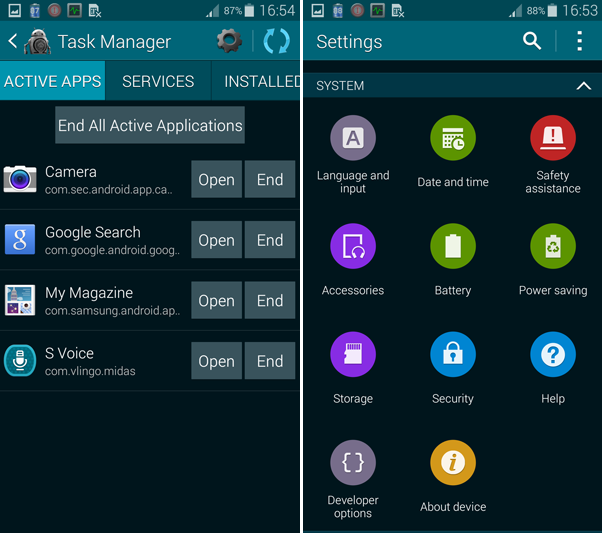Search within Settings using magnifier icon
Image resolution: width=602 pixels, height=533 pixels.
click(x=532, y=41)
